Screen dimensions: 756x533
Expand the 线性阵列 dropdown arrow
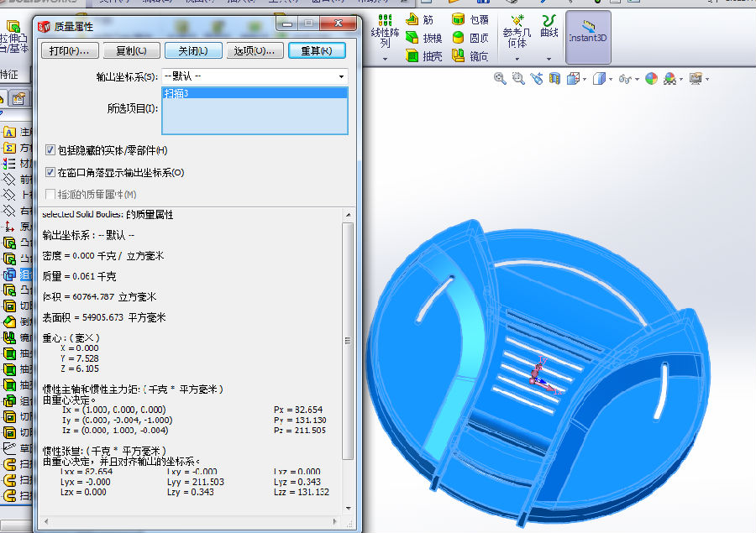[x=385, y=60]
